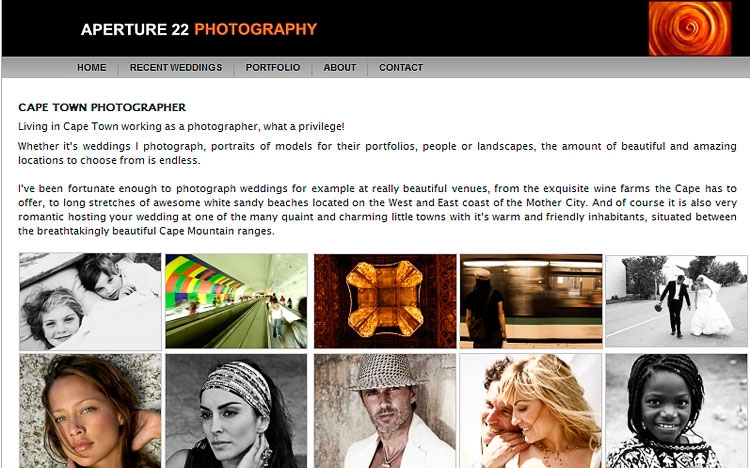View the blurred passing train photo
This screenshot has height=468, width=750.
(531, 301)
